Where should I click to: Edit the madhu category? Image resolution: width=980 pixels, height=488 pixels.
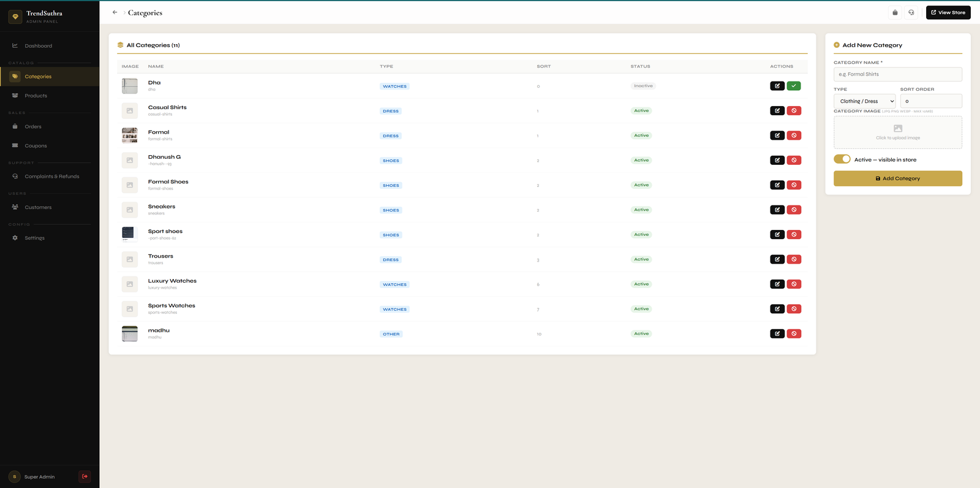777,334
